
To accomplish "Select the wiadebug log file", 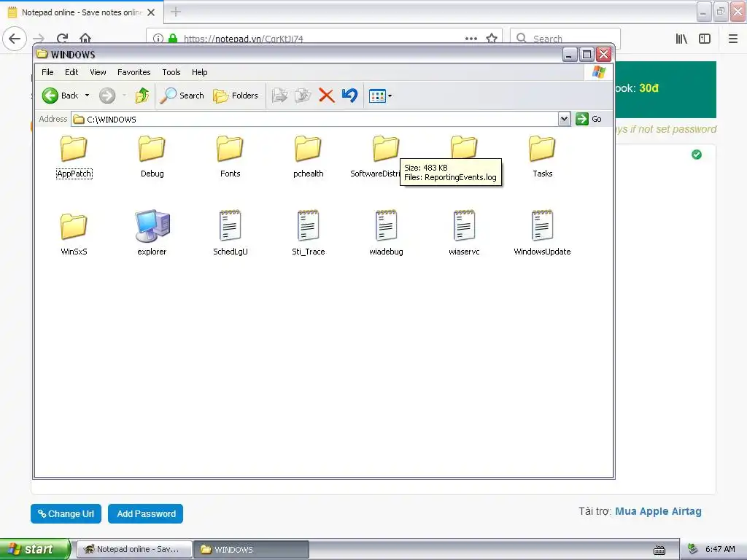I will pyautogui.click(x=386, y=233).
